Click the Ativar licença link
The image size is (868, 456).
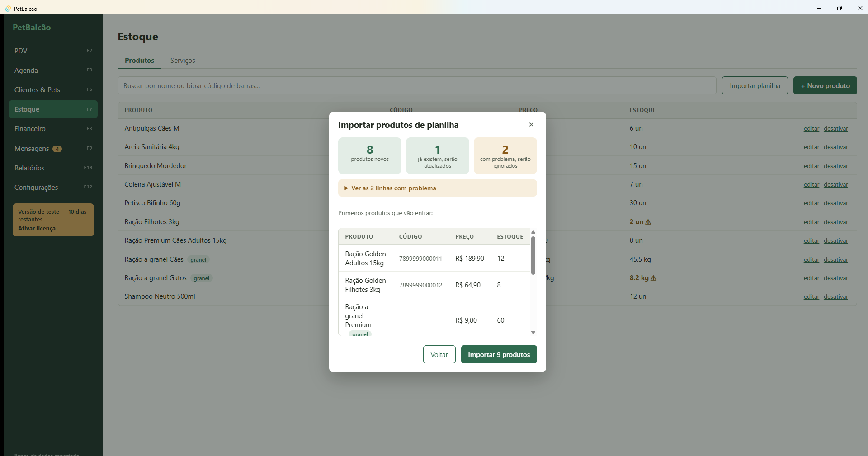(37, 228)
